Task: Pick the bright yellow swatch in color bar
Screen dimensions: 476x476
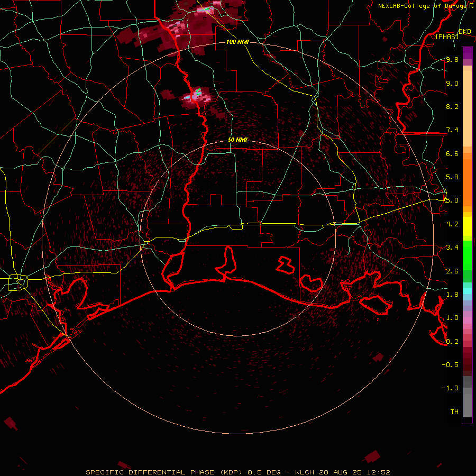Action: (x=467, y=226)
